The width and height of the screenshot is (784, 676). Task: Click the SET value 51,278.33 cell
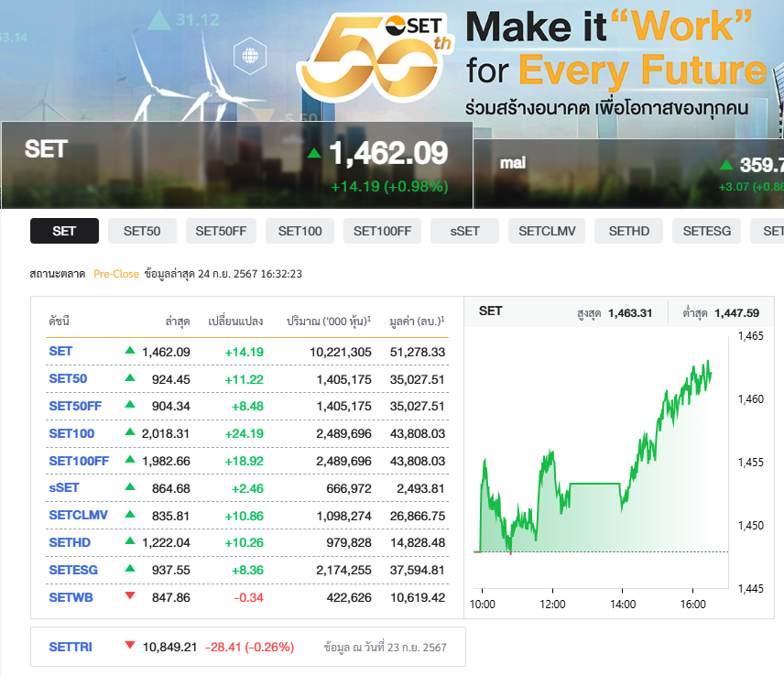[x=418, y=352]
